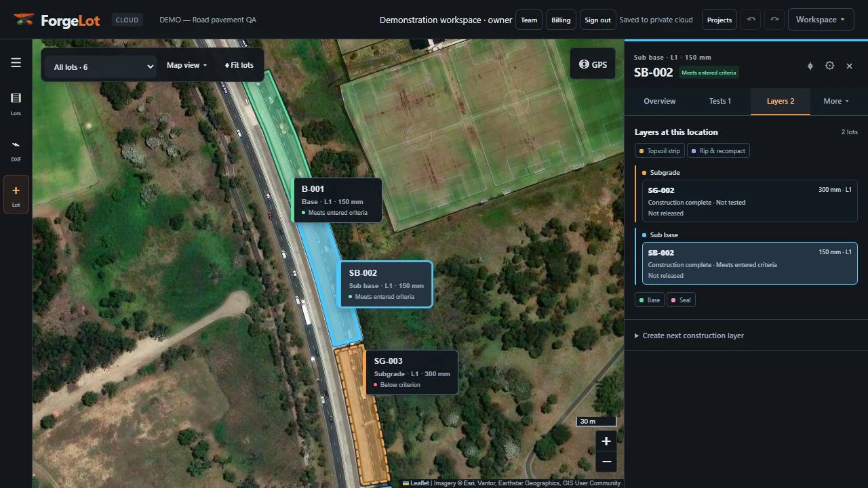Click Fit lots on map toolbar
This screenshot has height=488, width=868.
coord(239,65)
